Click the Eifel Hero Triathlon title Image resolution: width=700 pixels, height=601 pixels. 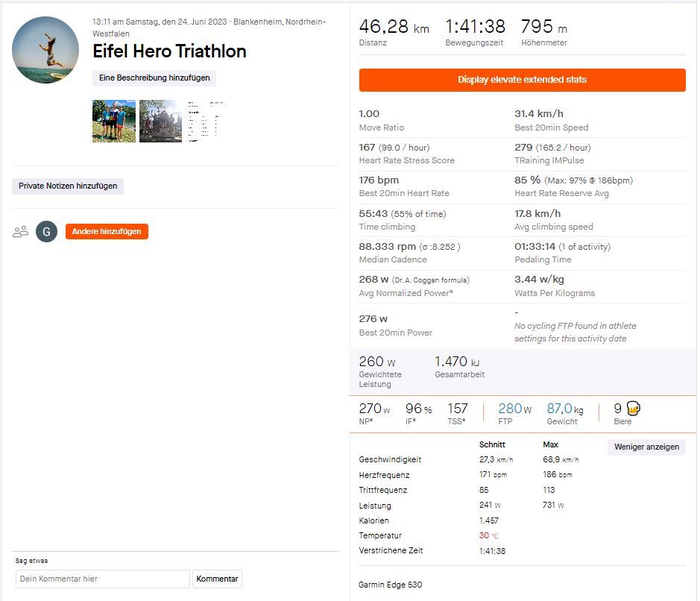coord(169,51)
